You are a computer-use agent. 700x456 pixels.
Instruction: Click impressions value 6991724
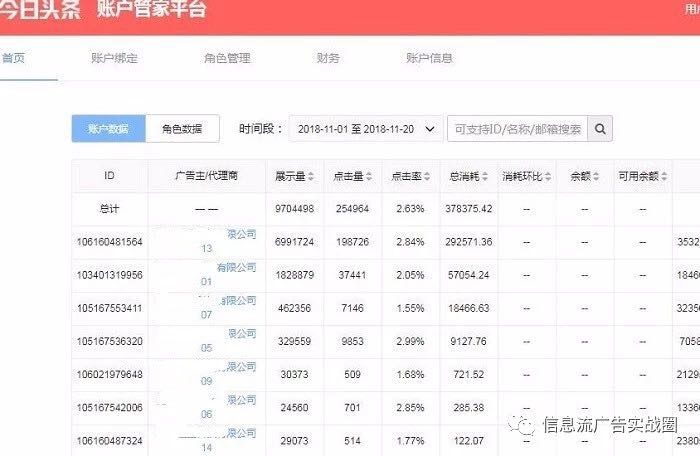pyautogui.click(x=295, y=242)
